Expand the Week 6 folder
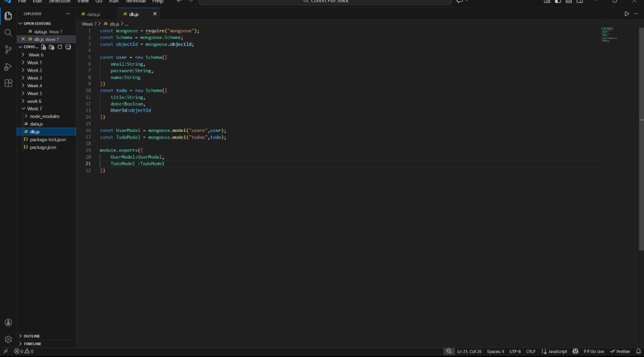 pos(35,55)
